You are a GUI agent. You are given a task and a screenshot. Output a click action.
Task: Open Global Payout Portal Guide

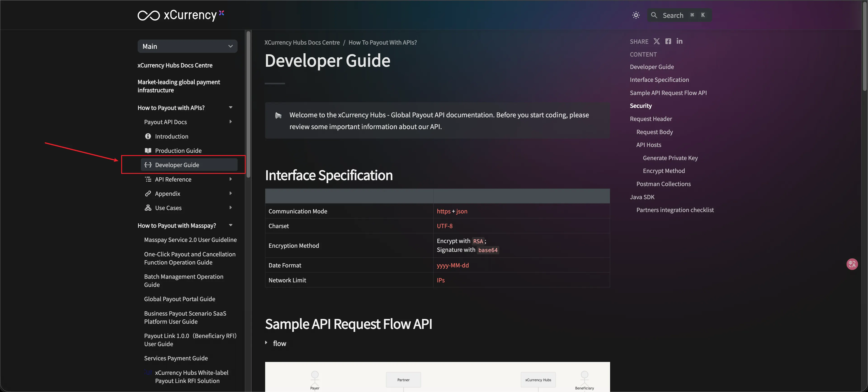179,299
